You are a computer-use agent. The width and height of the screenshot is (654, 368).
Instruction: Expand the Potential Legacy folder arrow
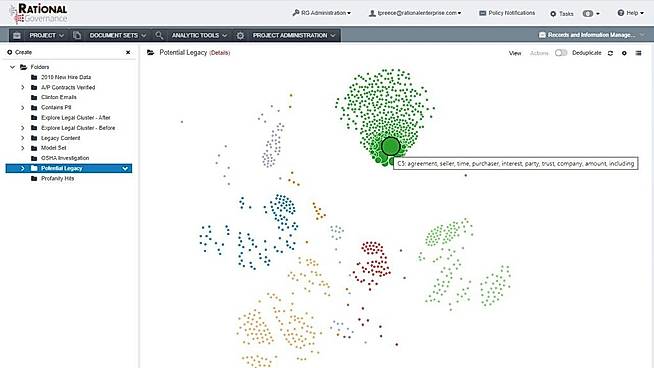(23, 168)
